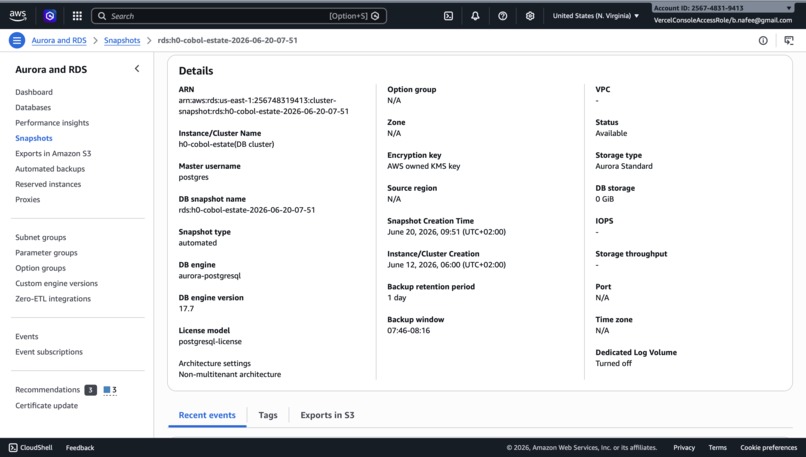Open Recommendations in the sidebar
This screenshot has width=806, height=457.
(x=48, y=390)
